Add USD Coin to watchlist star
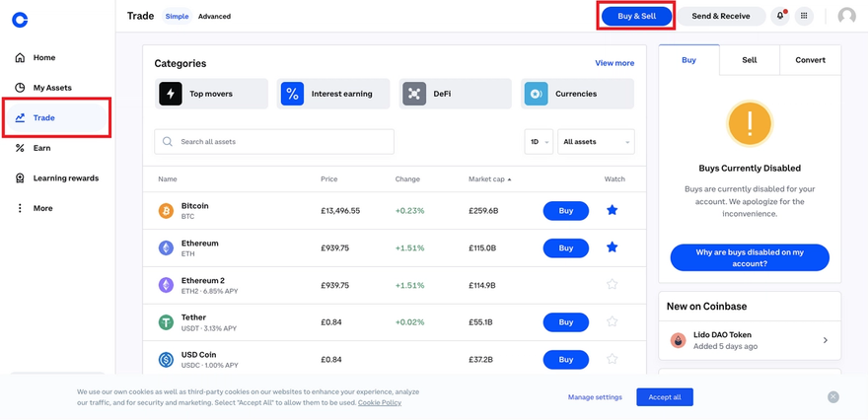This screenshot has width=868, height=420. point(612,359)
